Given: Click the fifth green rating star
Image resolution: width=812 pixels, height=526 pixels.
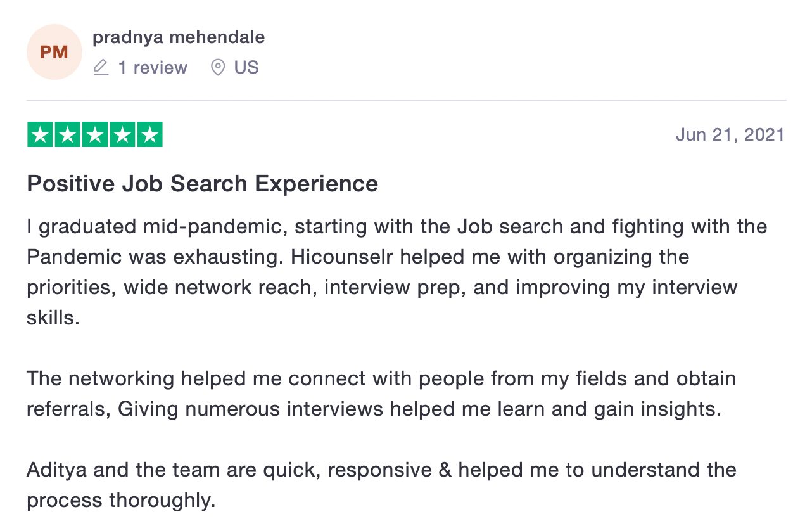Looking at the screenshot, I should tap(149, 134).
